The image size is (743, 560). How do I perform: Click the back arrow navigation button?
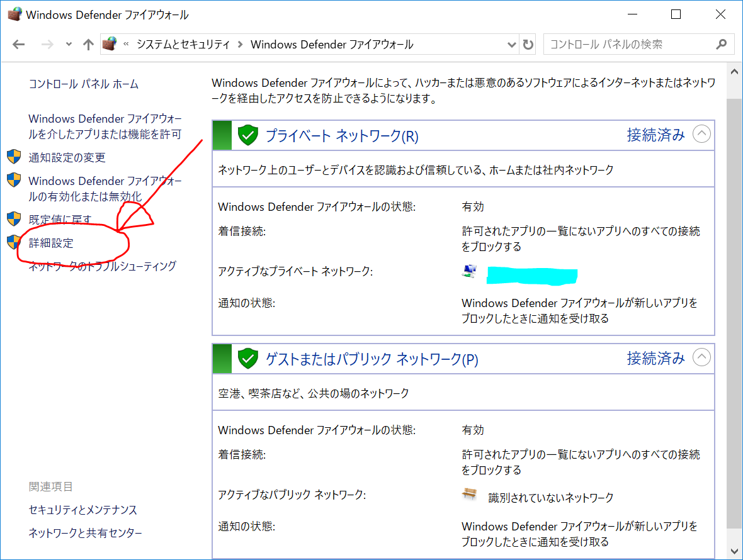[19, 45]
